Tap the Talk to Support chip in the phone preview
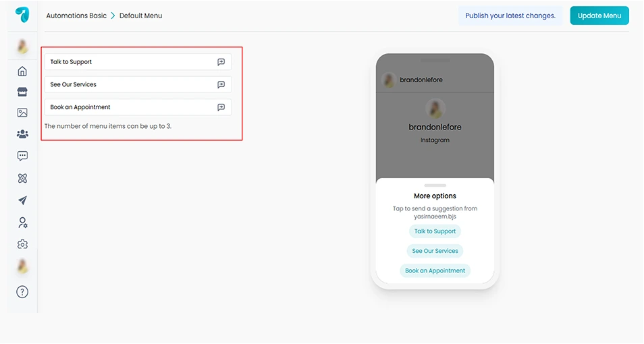Screen dimensions: 644x344 click(435, 231)
